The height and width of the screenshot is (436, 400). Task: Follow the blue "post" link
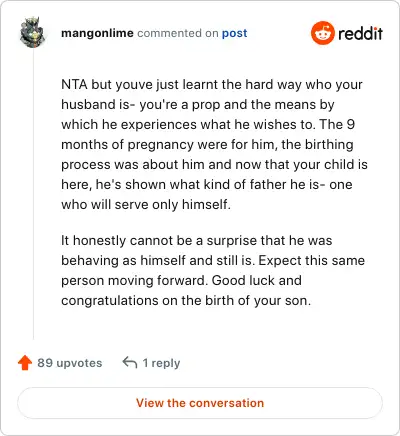click(x=235, y=33)
